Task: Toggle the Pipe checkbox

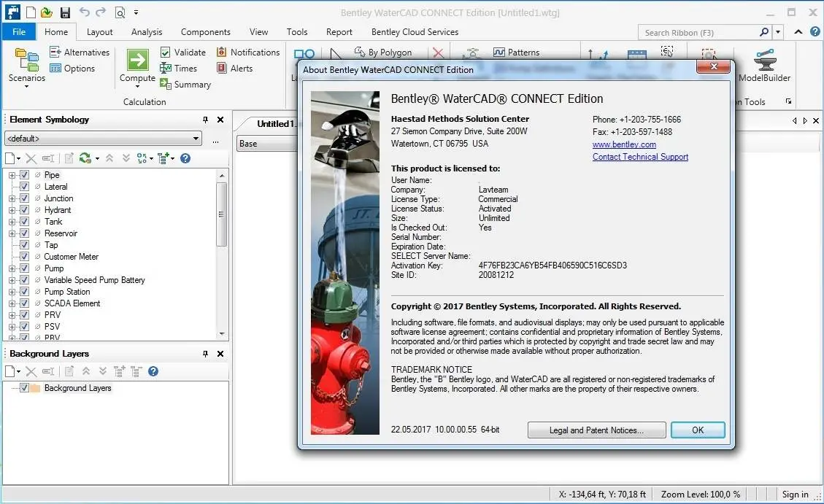Action: pos(24,175)
